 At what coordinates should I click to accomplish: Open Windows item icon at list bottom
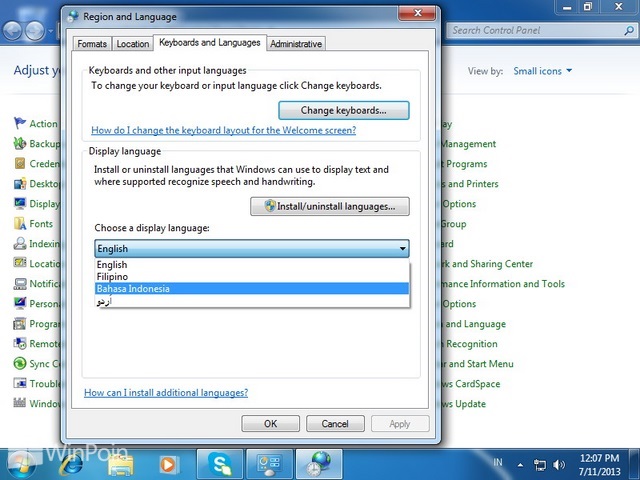point(20,403)
